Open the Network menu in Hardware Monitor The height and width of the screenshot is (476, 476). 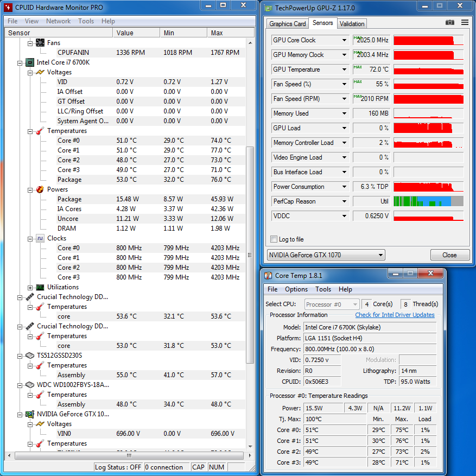[x=58, y=21]
